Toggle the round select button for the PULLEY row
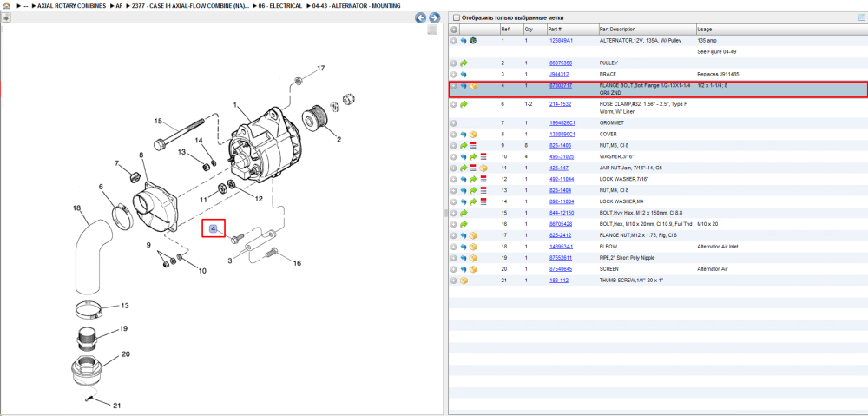 tap(453, 63)
